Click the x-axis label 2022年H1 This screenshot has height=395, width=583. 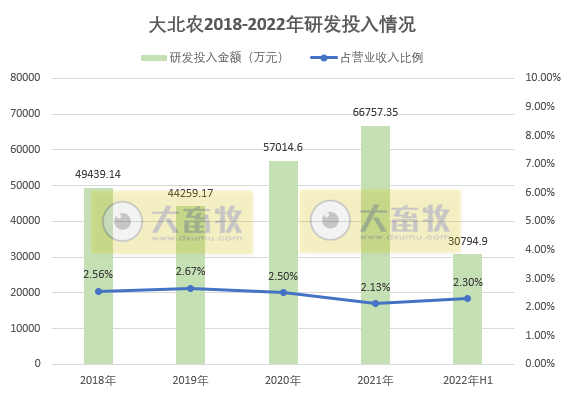[x=468, y=380]
